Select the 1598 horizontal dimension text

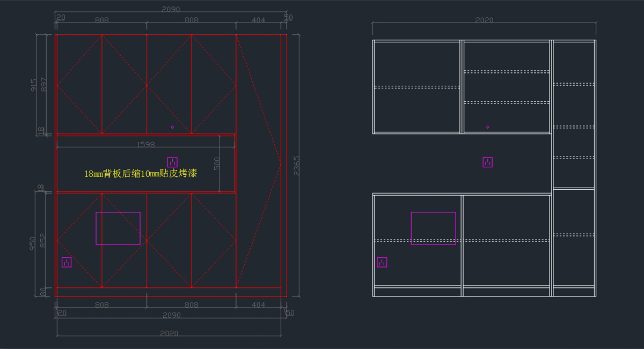(146, 144)
